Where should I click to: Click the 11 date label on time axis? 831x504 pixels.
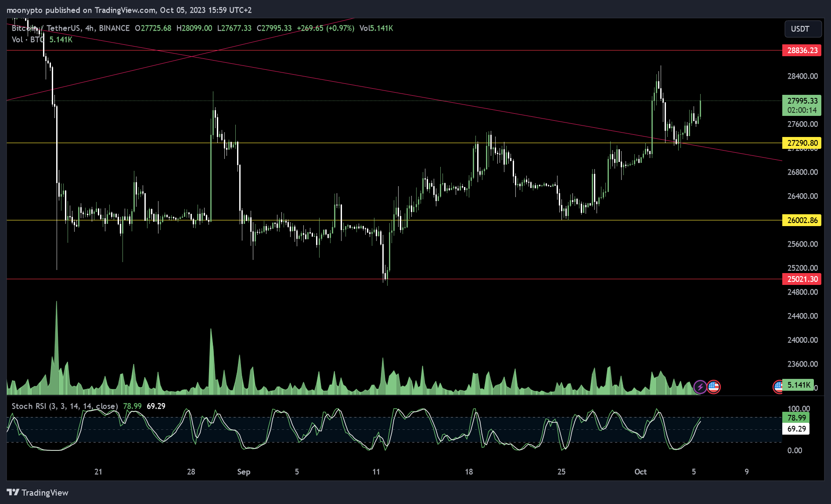376,472
